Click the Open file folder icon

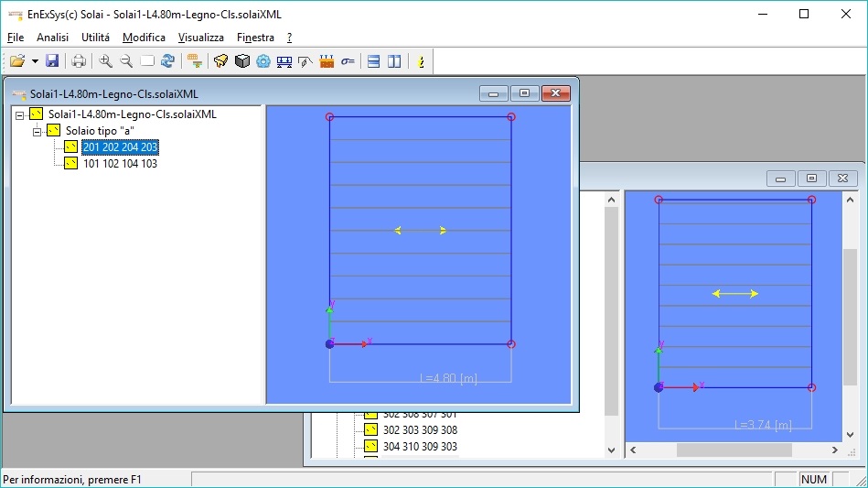[16, 61]
